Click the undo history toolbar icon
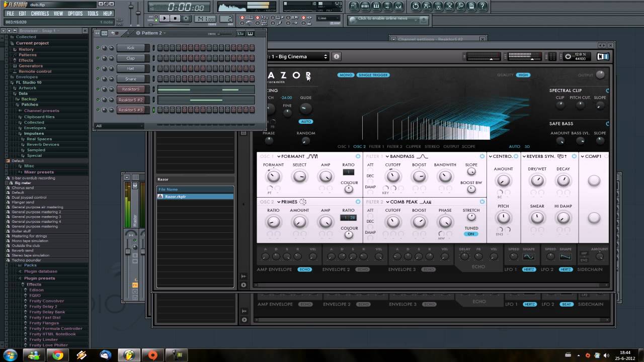644x362 pixels. pos(416,6)
